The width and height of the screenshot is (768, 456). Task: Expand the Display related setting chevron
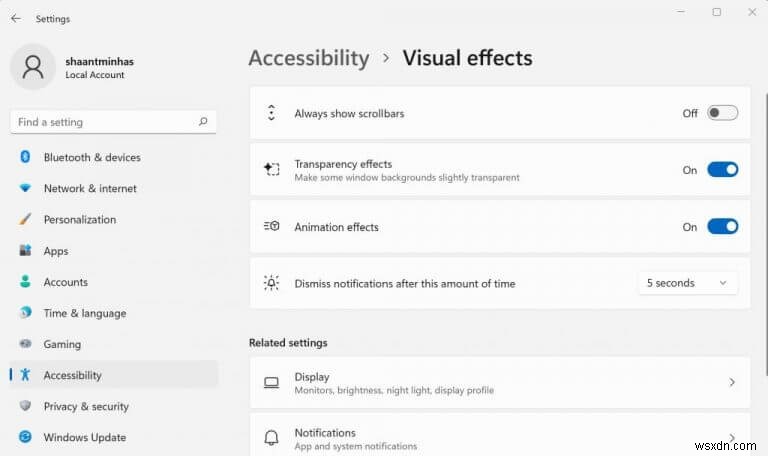[732, 383]
